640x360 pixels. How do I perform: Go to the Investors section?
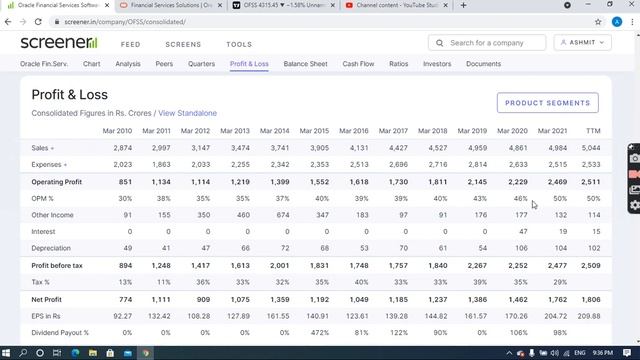click(437, 64)
